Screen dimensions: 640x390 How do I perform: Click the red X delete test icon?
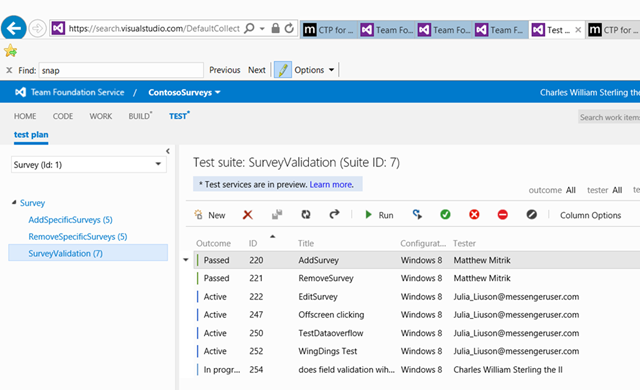(247, 215)
